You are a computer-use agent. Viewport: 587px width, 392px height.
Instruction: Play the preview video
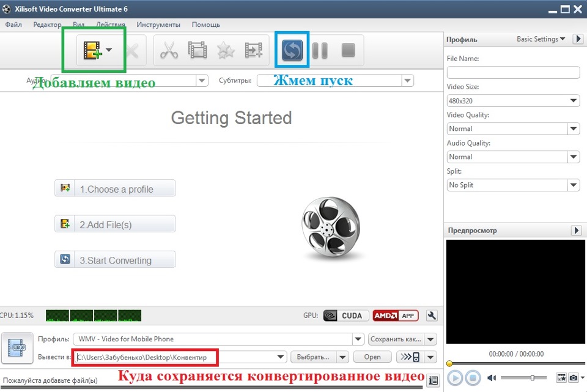[x=455, y=378]
